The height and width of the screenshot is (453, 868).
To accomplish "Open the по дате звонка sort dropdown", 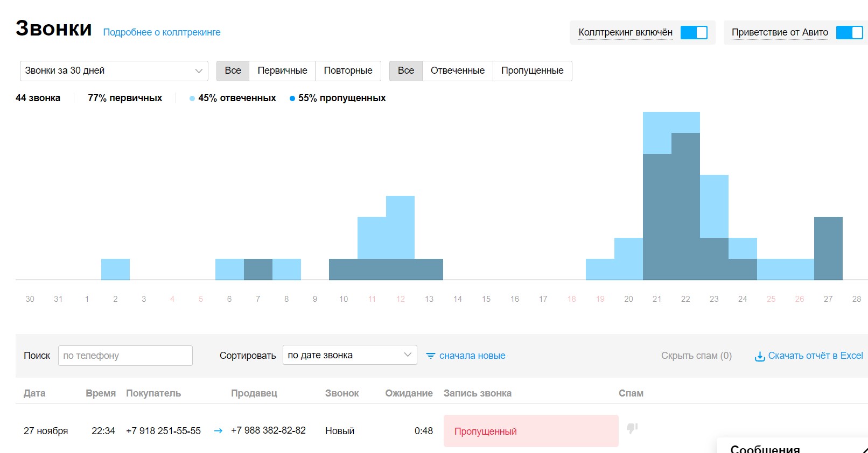I will pos(349,355).
